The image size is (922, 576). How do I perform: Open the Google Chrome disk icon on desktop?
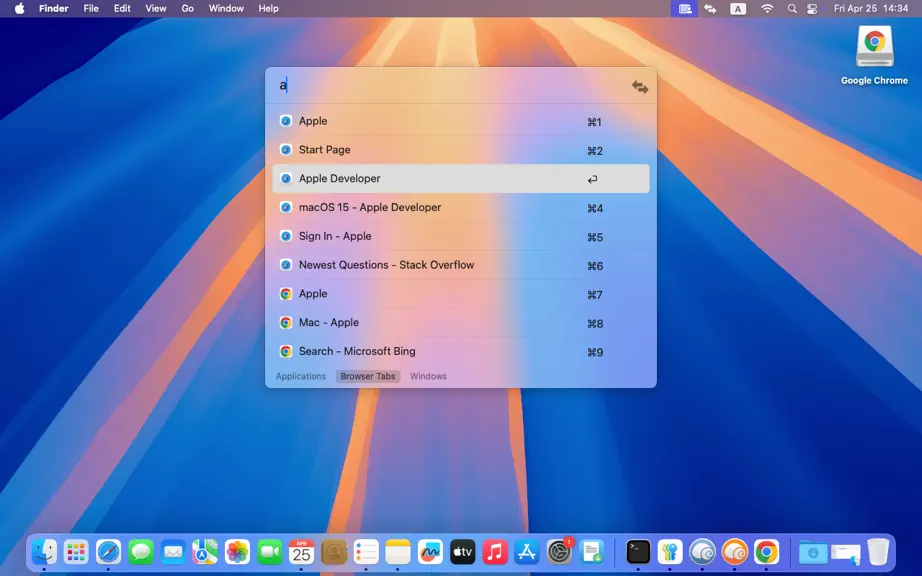coord(874,47)
